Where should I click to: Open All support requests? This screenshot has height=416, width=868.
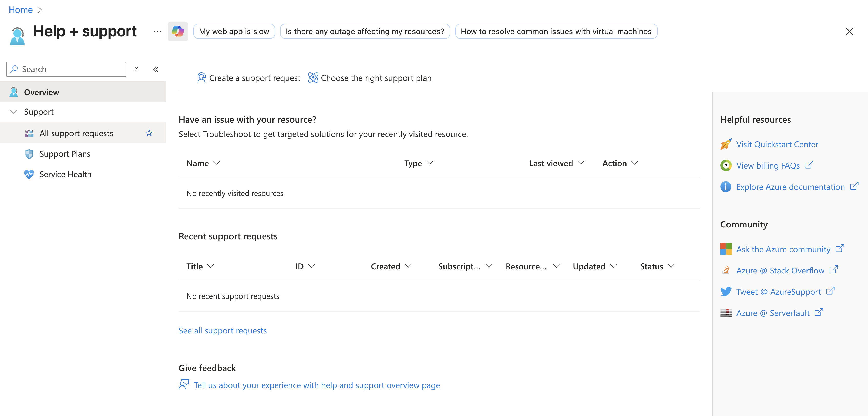tap(76, 133)
